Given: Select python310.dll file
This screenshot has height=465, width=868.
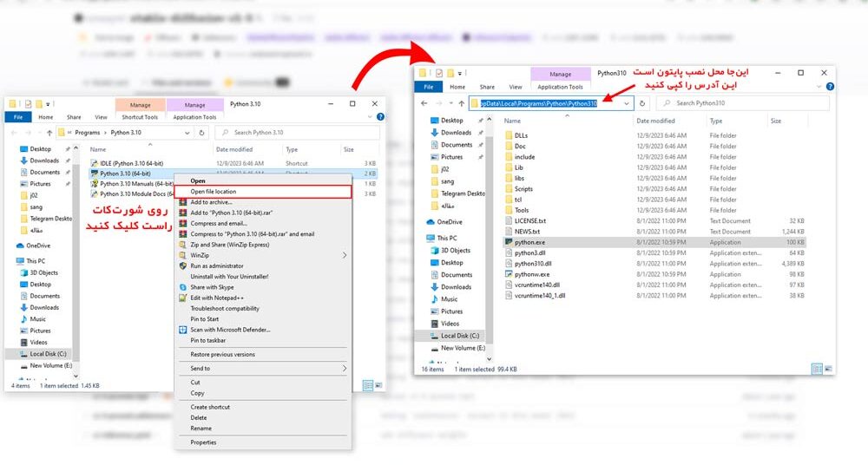Looking at the screenshot, I should 533,264.
